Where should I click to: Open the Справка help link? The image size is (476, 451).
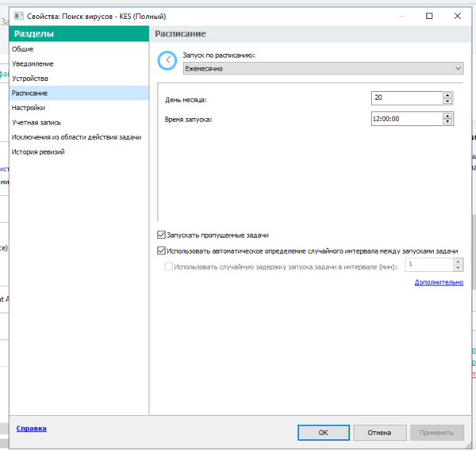point(31,428)
